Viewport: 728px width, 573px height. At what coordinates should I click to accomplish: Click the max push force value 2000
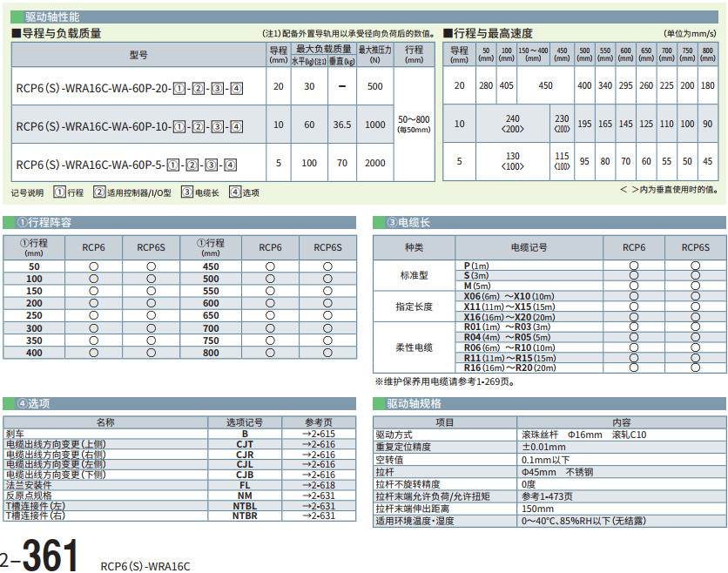pyautogui.click(x=375, y=163)
